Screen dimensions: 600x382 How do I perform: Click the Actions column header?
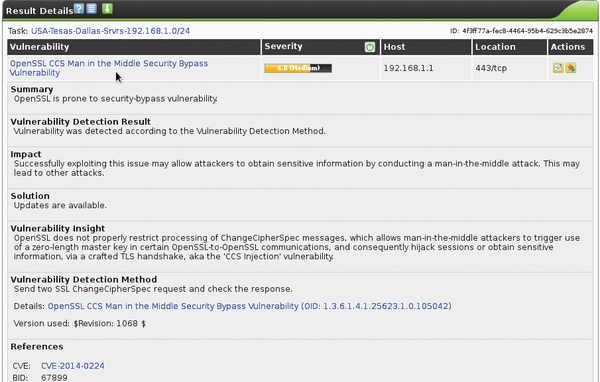(x=571, y=47)
